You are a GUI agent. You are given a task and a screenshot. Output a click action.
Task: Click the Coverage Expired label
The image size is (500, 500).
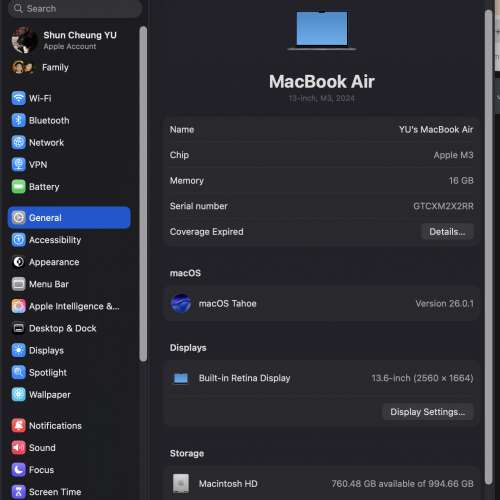(x=207, y=232)
